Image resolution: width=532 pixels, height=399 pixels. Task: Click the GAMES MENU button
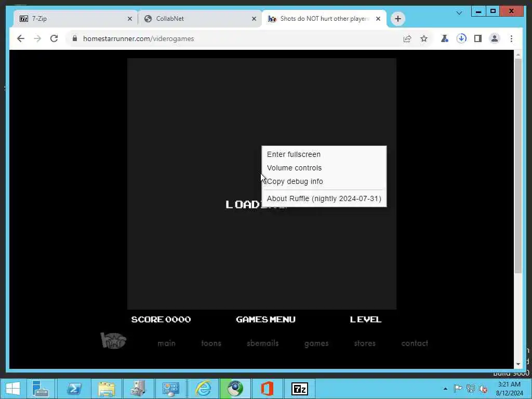tap(265, 320)
